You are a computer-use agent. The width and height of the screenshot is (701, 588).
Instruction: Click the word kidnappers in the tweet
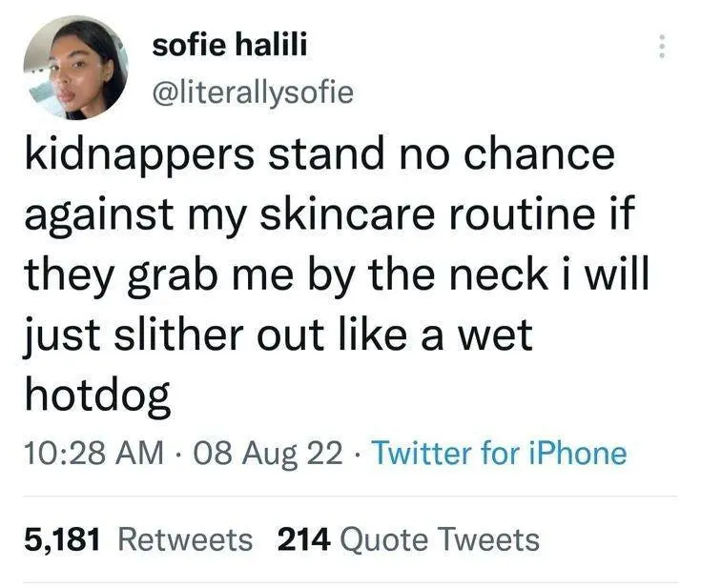click(139, 156)
